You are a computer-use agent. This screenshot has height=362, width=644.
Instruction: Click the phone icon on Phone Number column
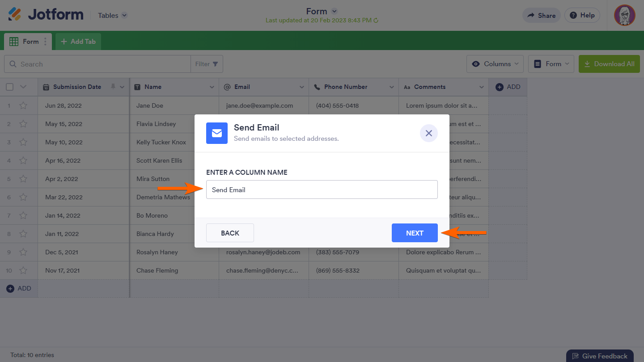coord(318,87)
